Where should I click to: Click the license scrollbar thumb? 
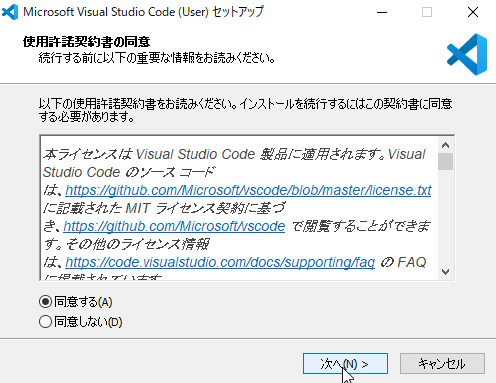coord(445,162)
